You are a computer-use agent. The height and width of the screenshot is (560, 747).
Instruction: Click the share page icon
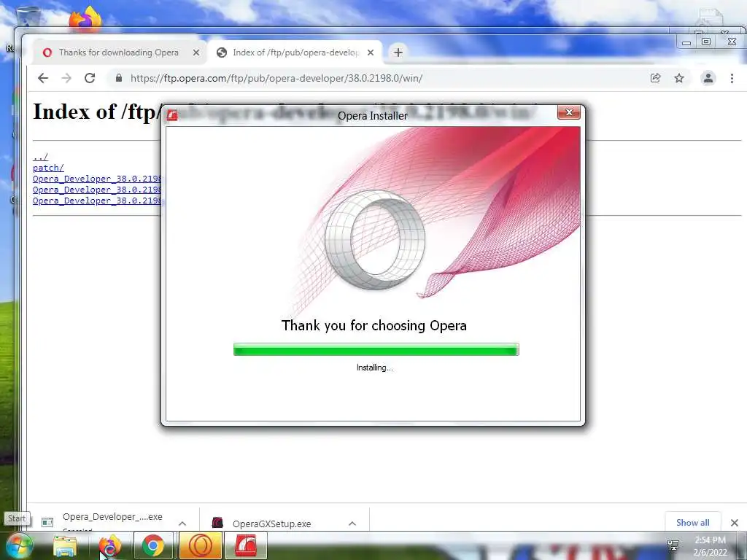click(656, 78)
